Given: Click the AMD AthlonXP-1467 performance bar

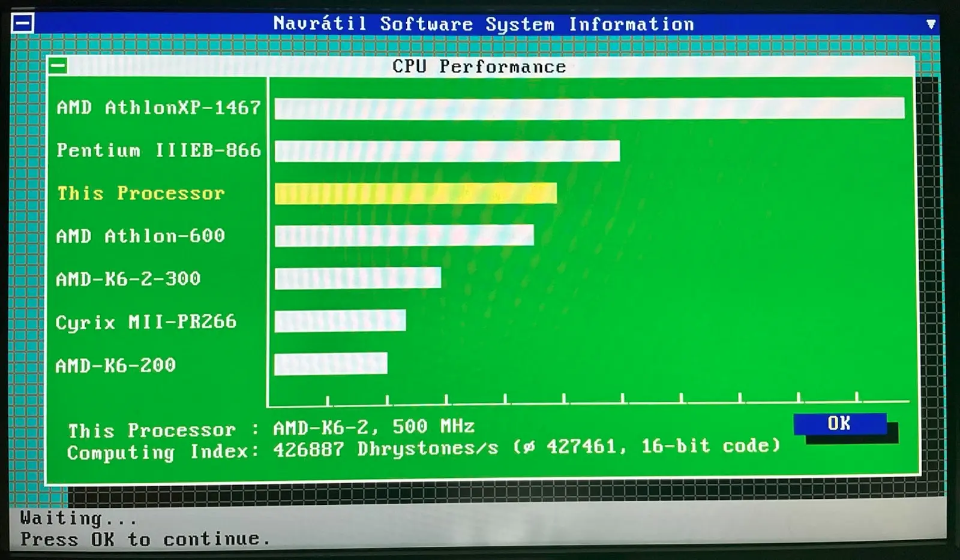Looking at the screenshot, I should (x=589, y=108).
